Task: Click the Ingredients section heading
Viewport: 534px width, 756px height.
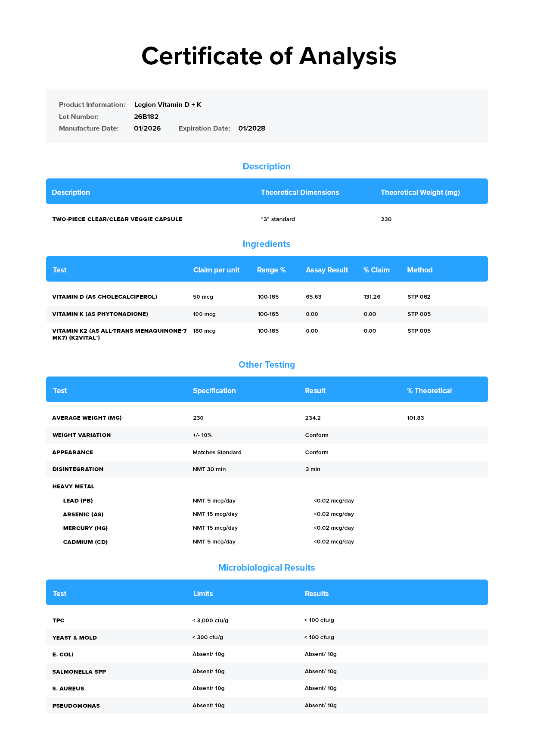Action: 267,244
